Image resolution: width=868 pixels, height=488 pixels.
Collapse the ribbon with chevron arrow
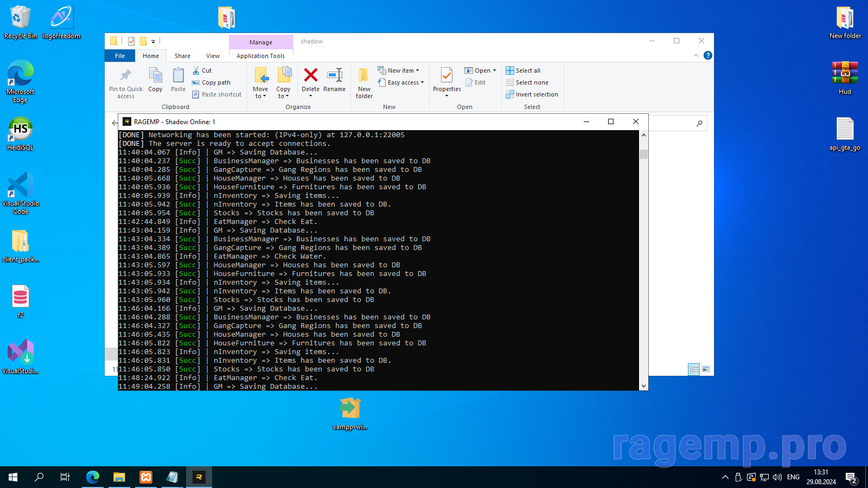[696, 55]
